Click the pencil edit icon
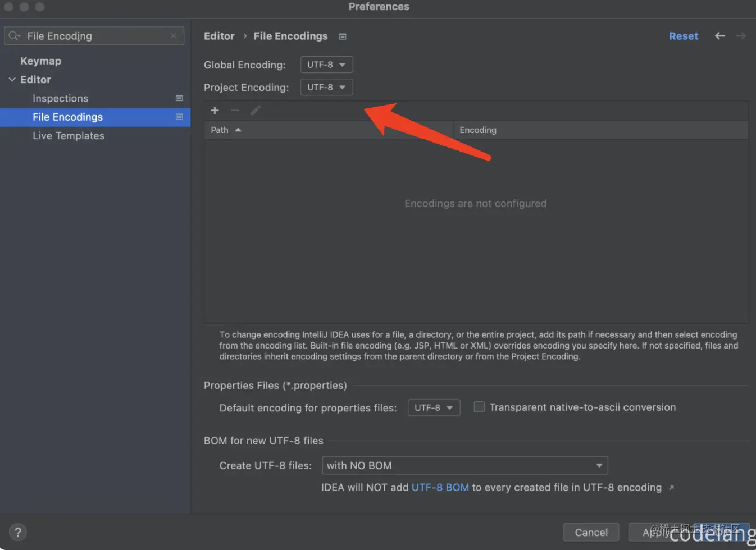Screen dimensions: 756x550 point(256,111)
